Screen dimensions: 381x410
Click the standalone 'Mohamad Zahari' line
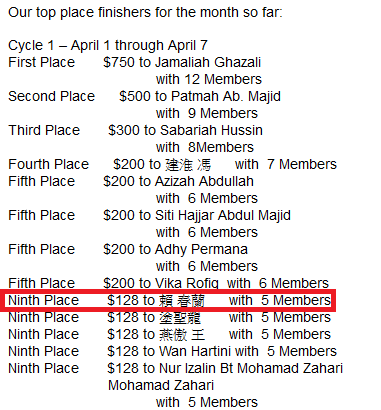[161, 385]
